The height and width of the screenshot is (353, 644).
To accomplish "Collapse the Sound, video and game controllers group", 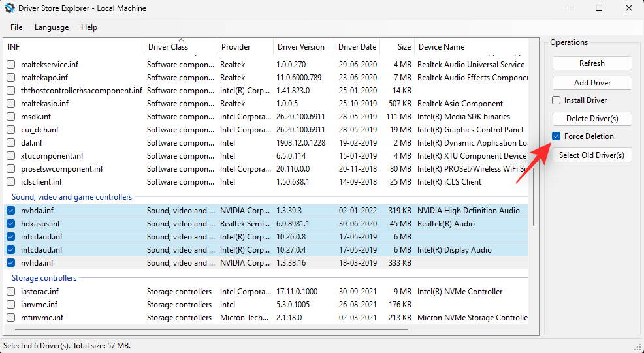I will tap(72, 197).
